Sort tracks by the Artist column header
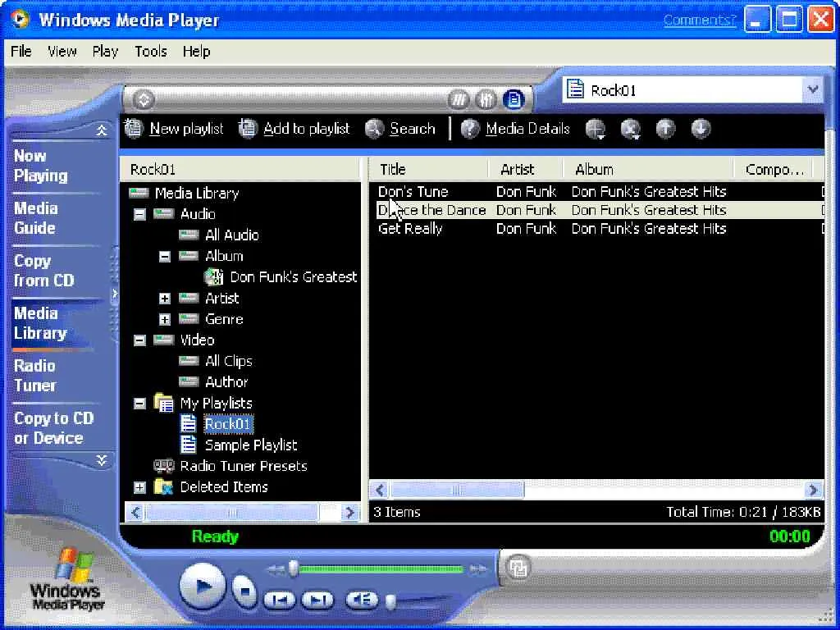 (x=526, y=169)
